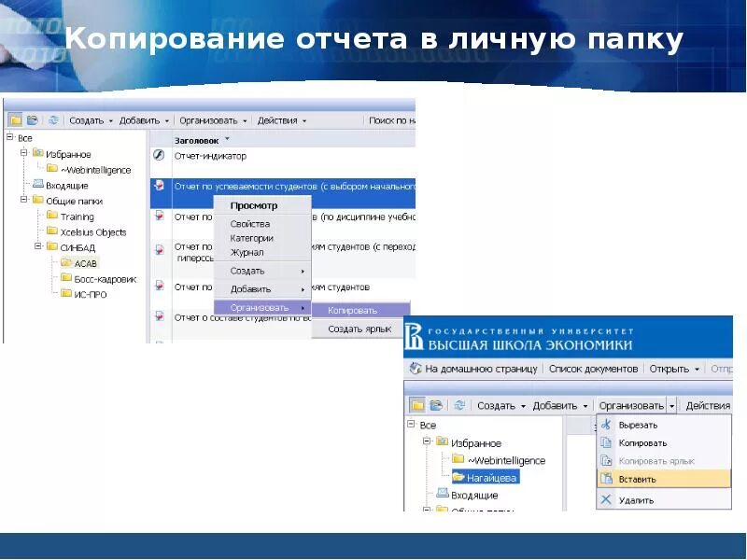
Task: Click the house icon near На домашнюю страницу
Action: tap(416, 369)
